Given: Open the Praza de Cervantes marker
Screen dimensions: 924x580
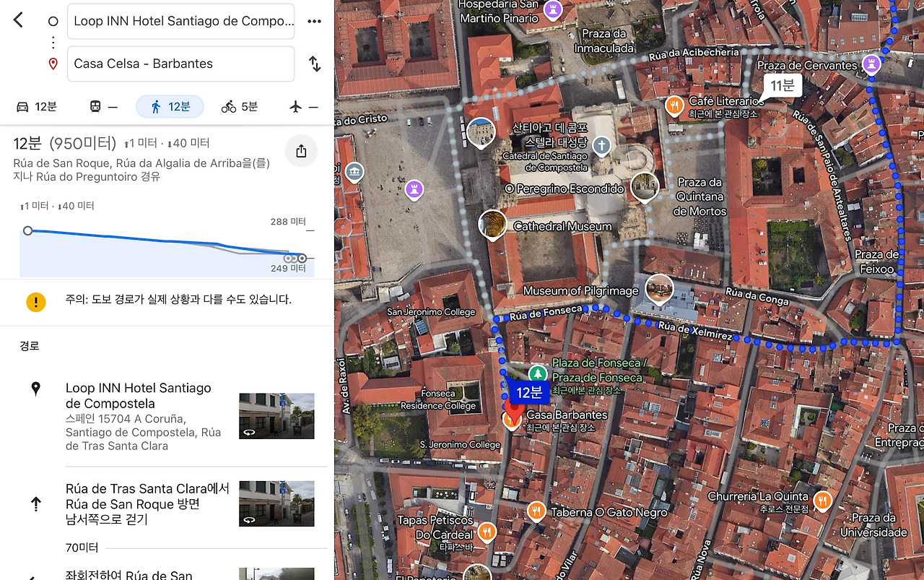Looking at the screenshot, I should 872,64.
